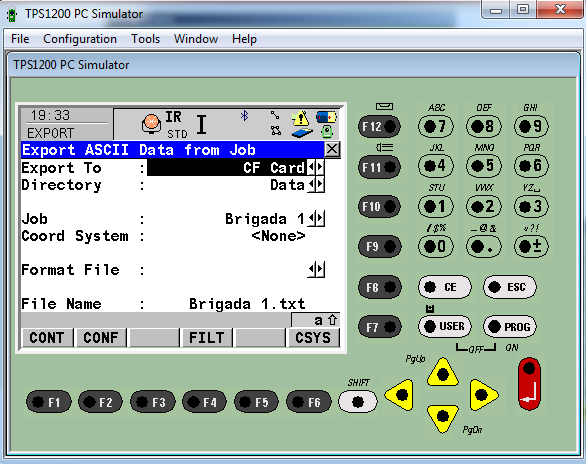Click the File Name field Brigada 1.txt
Image resolution: width=586 pixels, height=464 pixels.
pos(247,304)
